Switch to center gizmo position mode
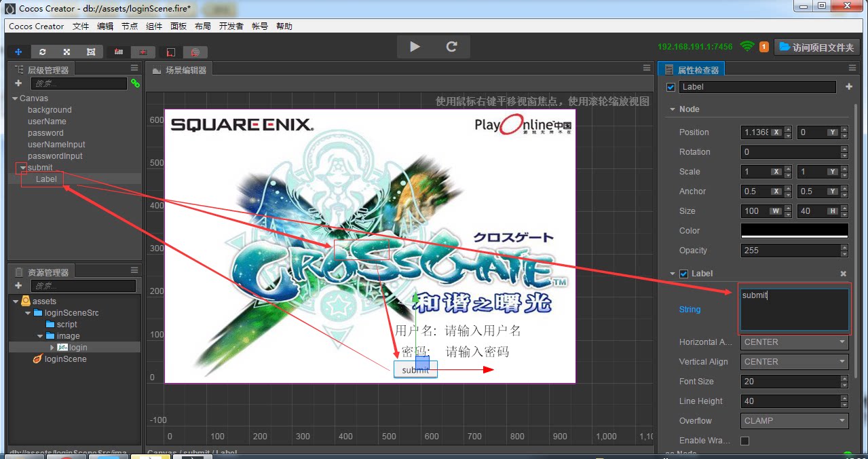Image resolution: width=868 pixels, height=459 pixels. click(x=143, y=52)
